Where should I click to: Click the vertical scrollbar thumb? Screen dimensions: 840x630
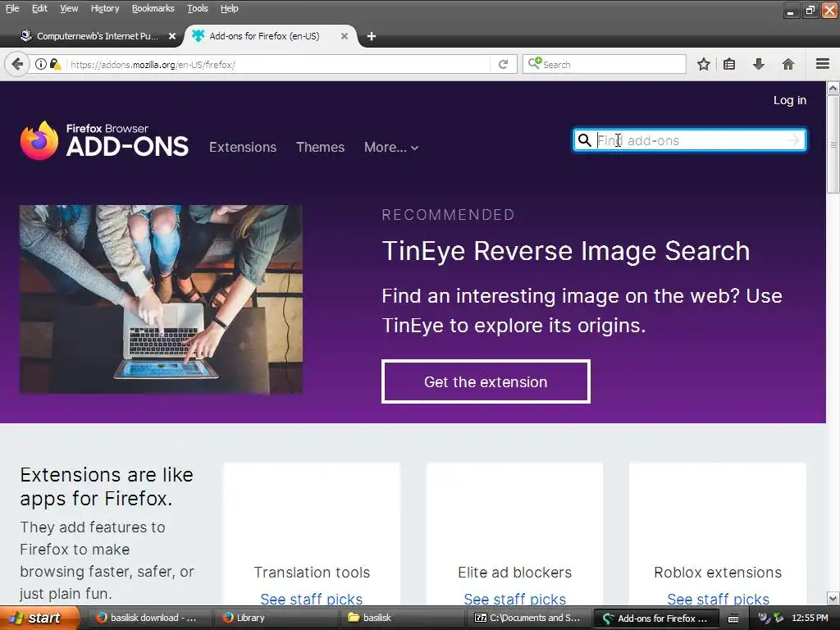click(833, 144)
